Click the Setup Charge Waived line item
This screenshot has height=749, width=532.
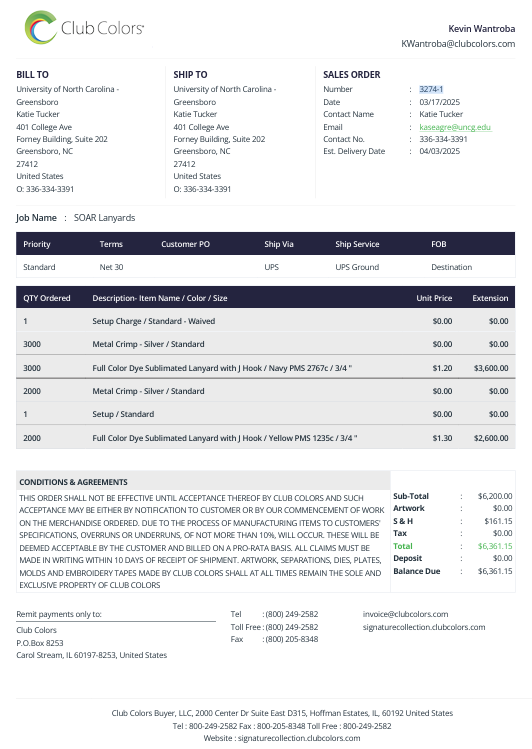266,321
